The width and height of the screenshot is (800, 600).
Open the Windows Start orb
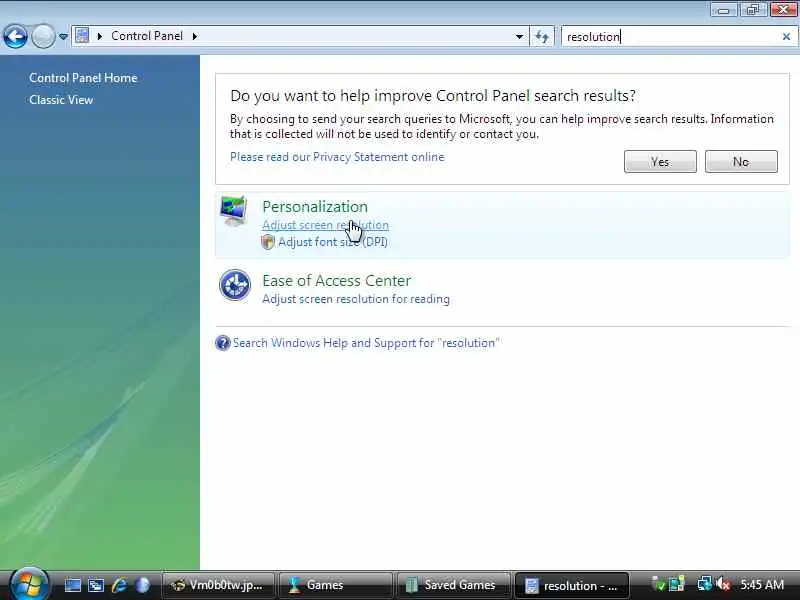tap(29, 584)
